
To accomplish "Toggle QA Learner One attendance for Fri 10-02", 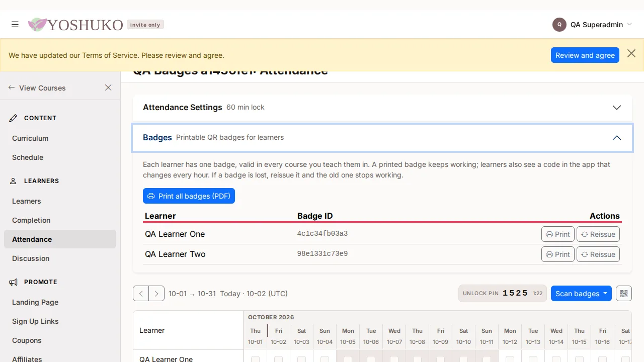I will [279, 359].
